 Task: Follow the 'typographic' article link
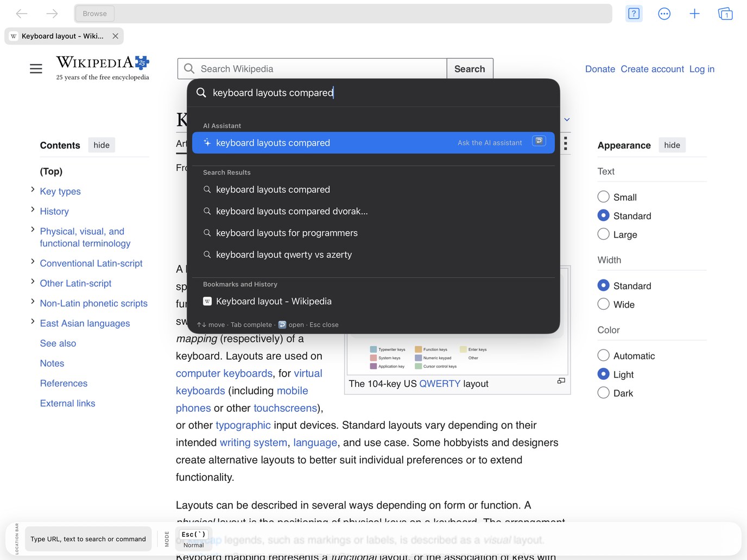pos(243,425)
